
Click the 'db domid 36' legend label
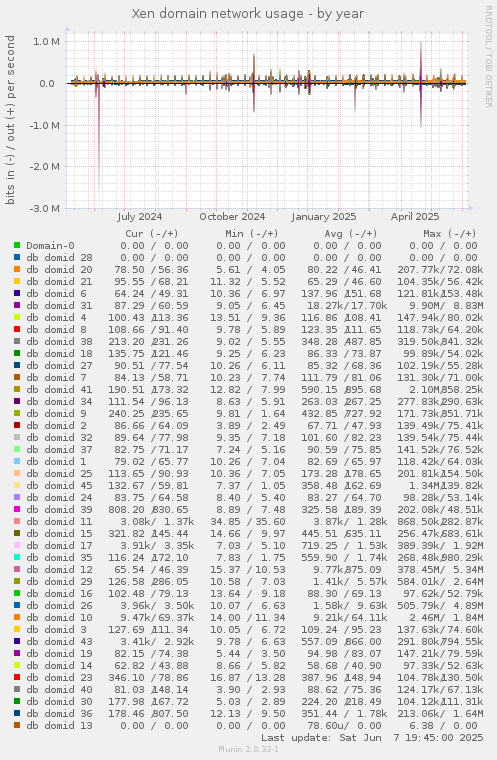click(59, 713)
